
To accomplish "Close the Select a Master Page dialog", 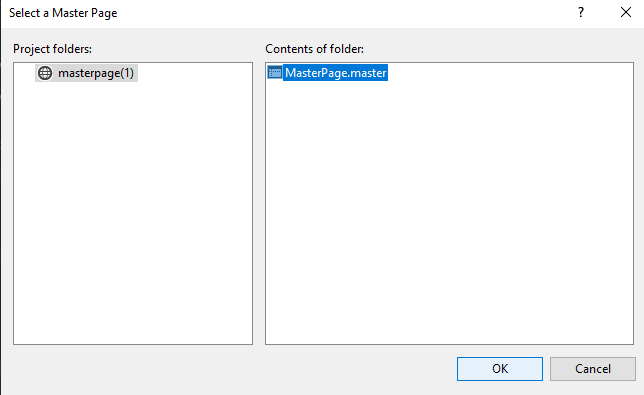I will pyautogui.click(x=626, y=13).
